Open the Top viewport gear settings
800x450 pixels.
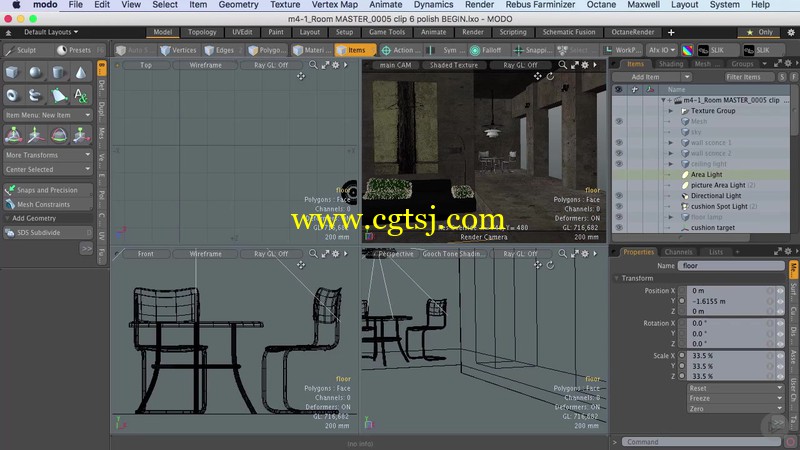336,65
